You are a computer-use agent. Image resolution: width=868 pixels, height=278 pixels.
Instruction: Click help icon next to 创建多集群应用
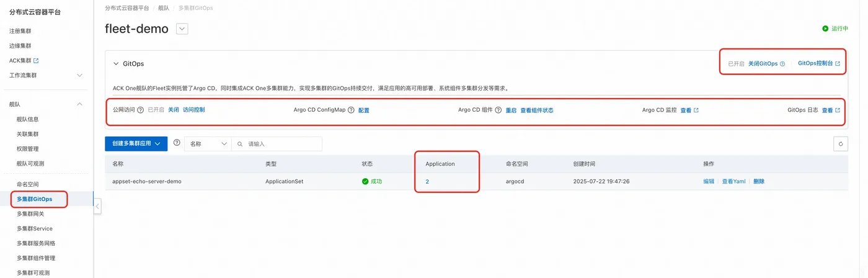coord(177,143)
